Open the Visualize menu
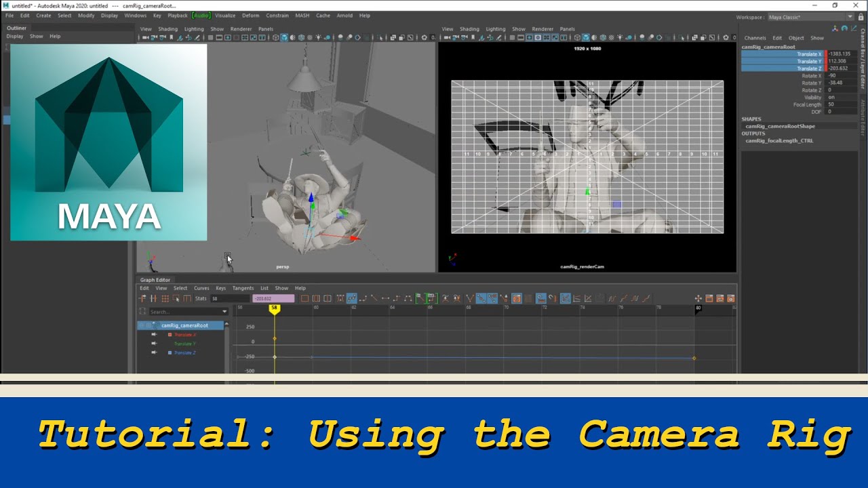Viewport: 868px width, 488px height. (x=225, y=16)
